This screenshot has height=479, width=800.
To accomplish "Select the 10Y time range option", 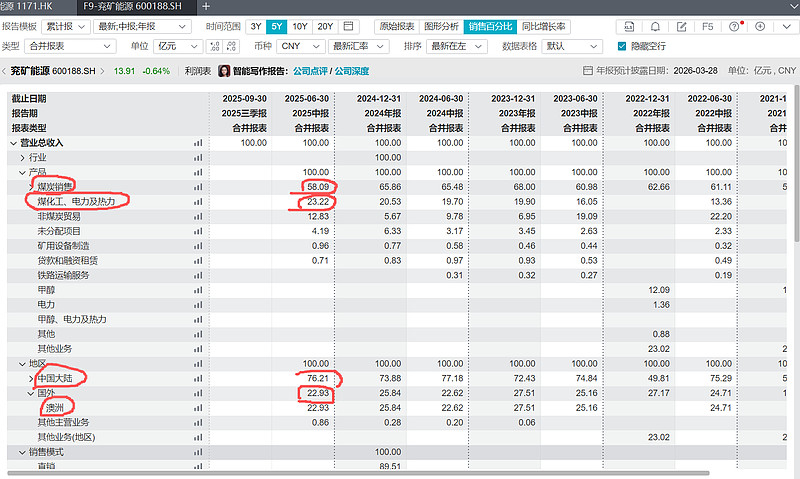I will [300, 26].
